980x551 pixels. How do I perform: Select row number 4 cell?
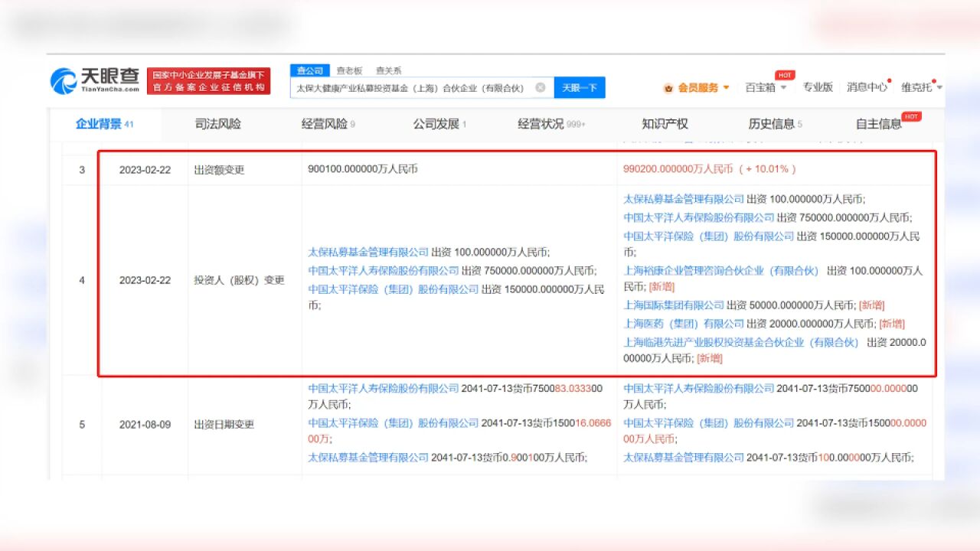pos(82,280)
